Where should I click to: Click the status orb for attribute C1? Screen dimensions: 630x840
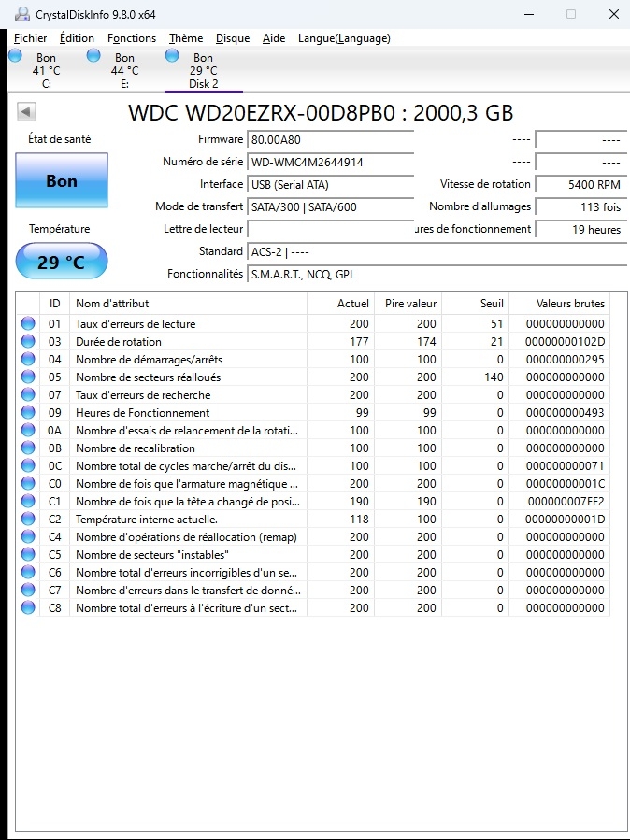(x=28, y=502)
